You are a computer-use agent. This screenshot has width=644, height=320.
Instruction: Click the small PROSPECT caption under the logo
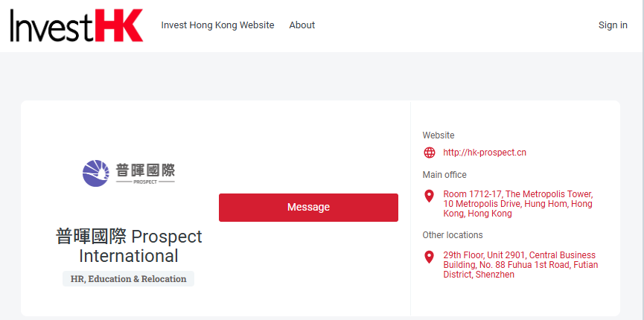tap(145, 182)
